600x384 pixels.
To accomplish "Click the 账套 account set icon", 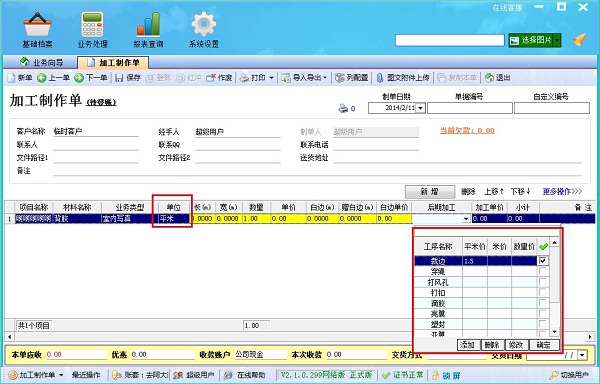I will (x=117, y=375).
